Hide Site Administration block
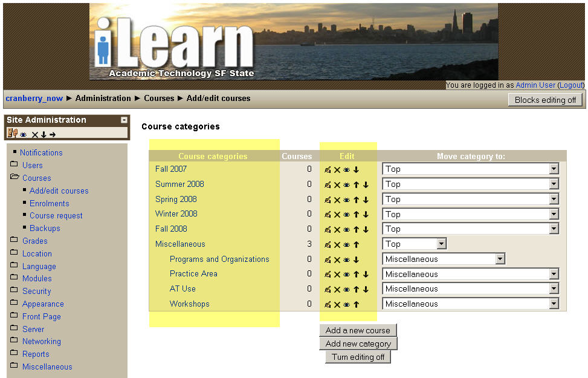This screenshot has height=378, width=588. pyautogui.click(x=23, y=134)
